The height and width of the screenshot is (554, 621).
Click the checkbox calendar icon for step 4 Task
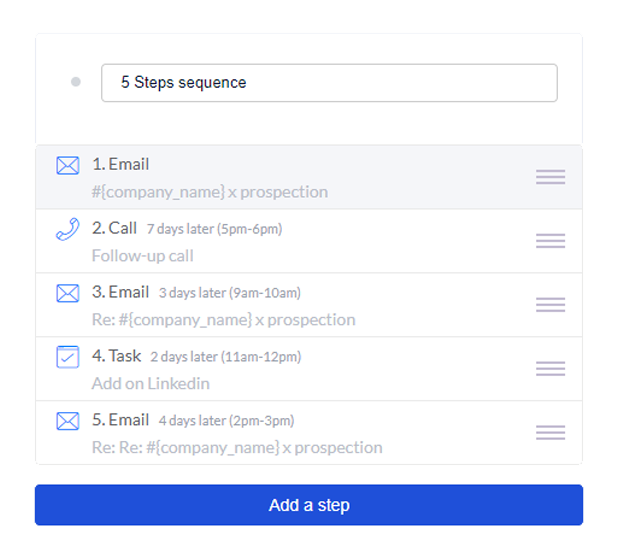68,357
